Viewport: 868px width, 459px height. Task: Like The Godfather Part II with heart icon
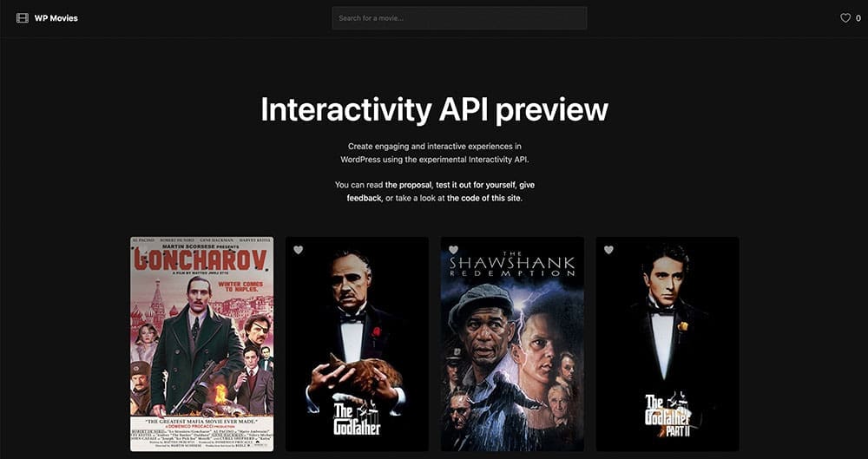[608, 250]
